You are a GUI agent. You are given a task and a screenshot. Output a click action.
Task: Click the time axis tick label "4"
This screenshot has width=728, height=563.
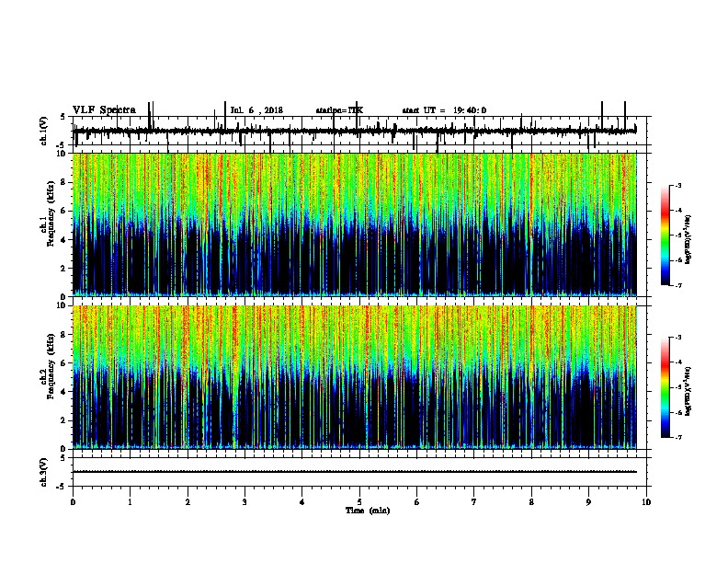tap(302, 502)
